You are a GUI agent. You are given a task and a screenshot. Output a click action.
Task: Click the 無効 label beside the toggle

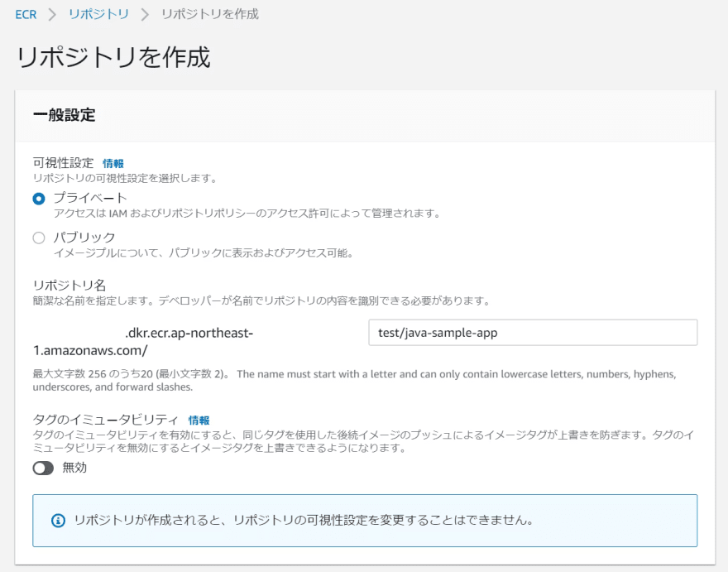74,468
